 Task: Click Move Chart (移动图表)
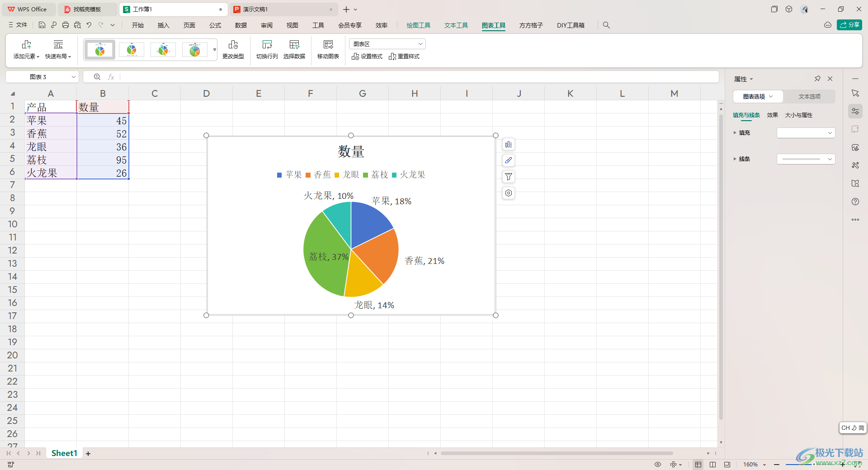pyautogui.click(x=328, y=50)
